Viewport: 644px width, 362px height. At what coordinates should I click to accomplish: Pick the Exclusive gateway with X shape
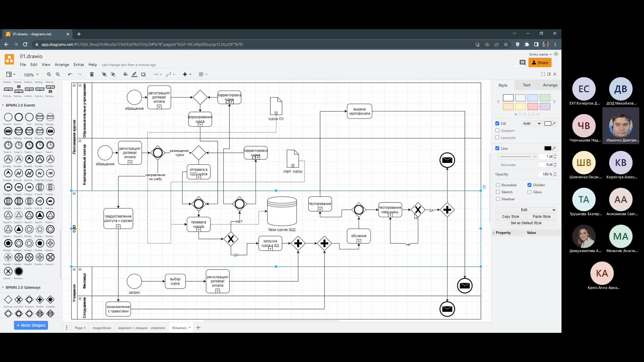(x=19, y=299)
